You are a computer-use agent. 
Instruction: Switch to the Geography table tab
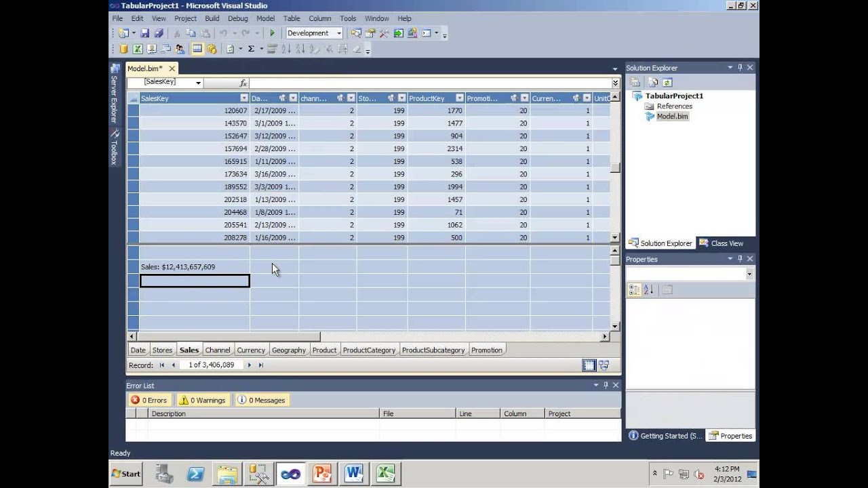point(289,350)
